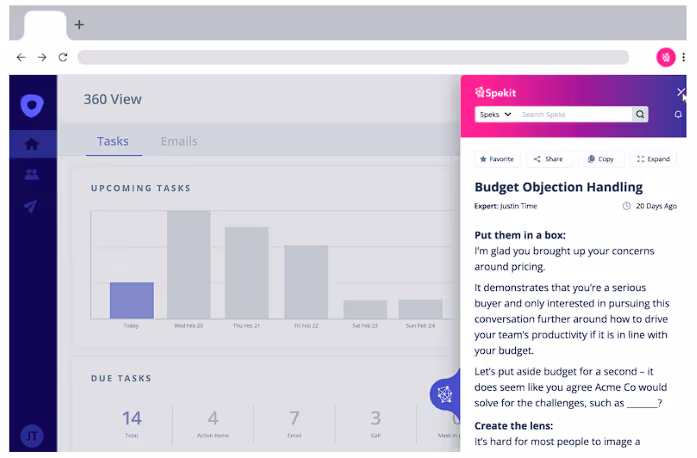Favorite the Budget Objection Handling Spek
This screenshot has width=697, height=458.
pos(497,159)
